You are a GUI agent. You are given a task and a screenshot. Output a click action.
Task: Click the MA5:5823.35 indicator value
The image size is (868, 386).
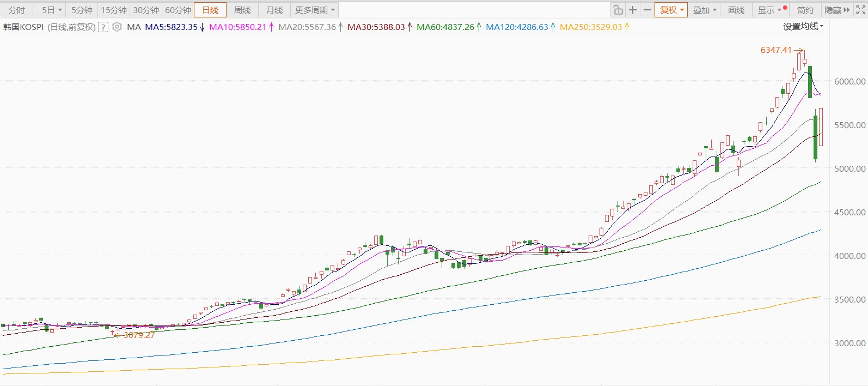click(171, 27)
